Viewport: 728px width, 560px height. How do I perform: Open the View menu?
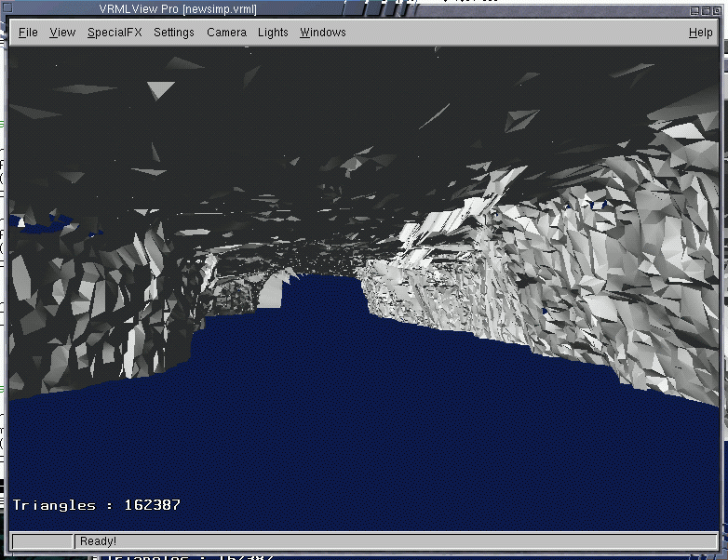[62, 33]
